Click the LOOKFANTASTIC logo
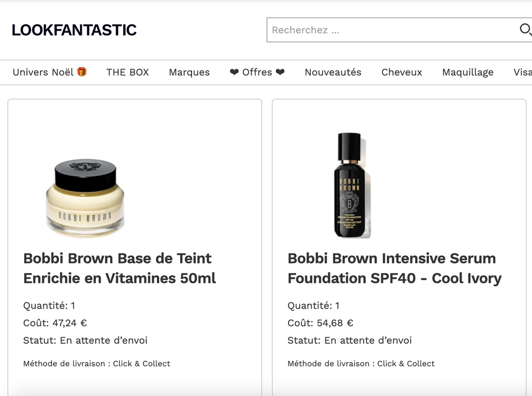 pyautogui.click(x=74, y=30)
